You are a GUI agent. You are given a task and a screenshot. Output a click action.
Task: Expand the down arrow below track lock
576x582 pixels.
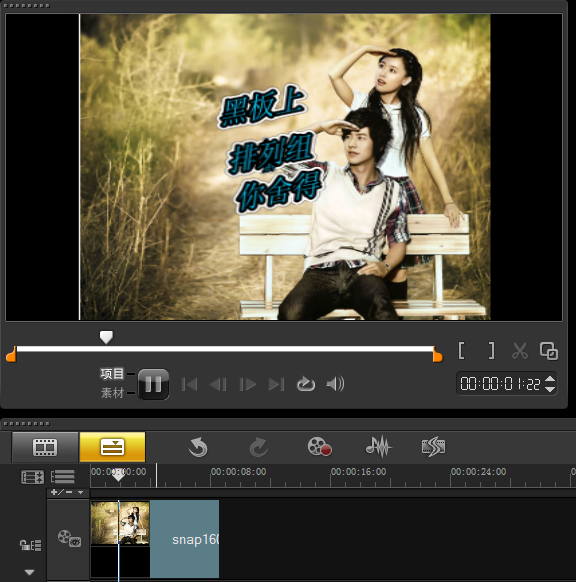point(30,572)
